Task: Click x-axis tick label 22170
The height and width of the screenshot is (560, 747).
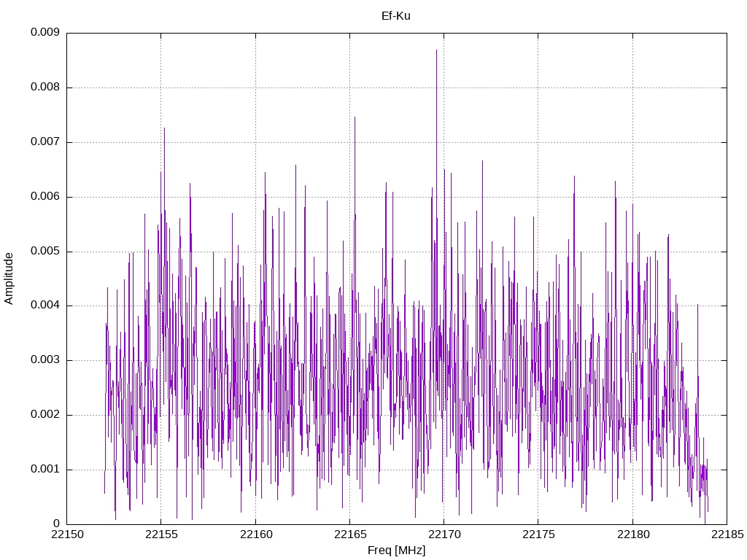Action: (x=444, y=534)
